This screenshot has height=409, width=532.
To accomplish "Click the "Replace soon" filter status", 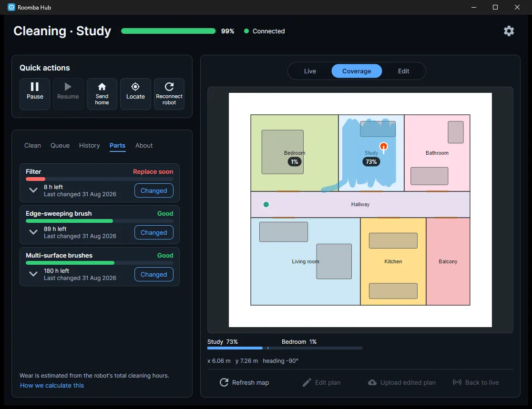I will [x=153, y=172].
